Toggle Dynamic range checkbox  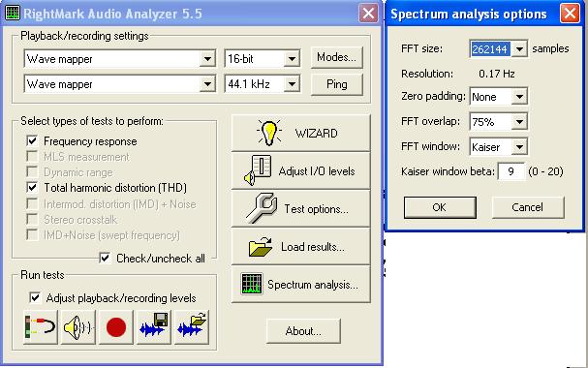point(32,172)
